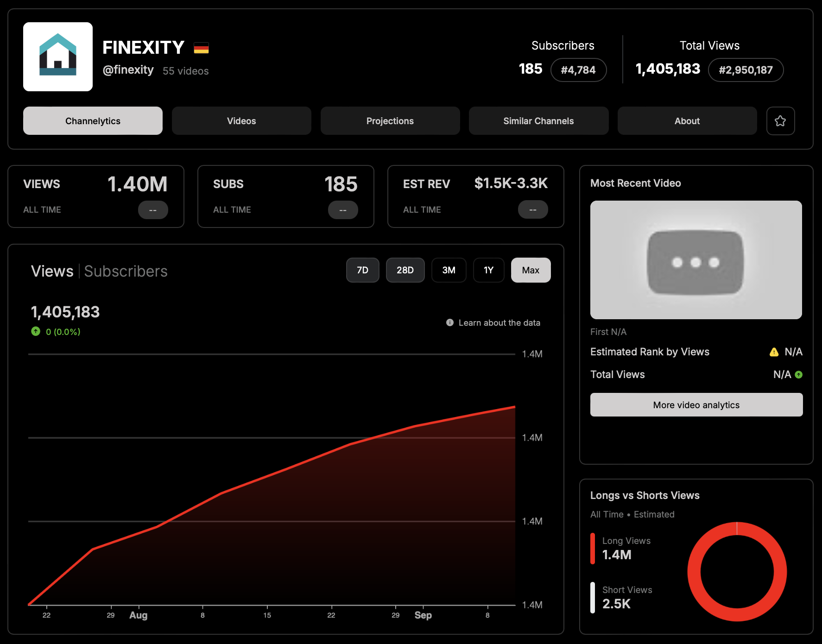The width and height of the screenshot is (822, 644).
Task: Open Learn about the data link
Action: [x=500, y=322]
